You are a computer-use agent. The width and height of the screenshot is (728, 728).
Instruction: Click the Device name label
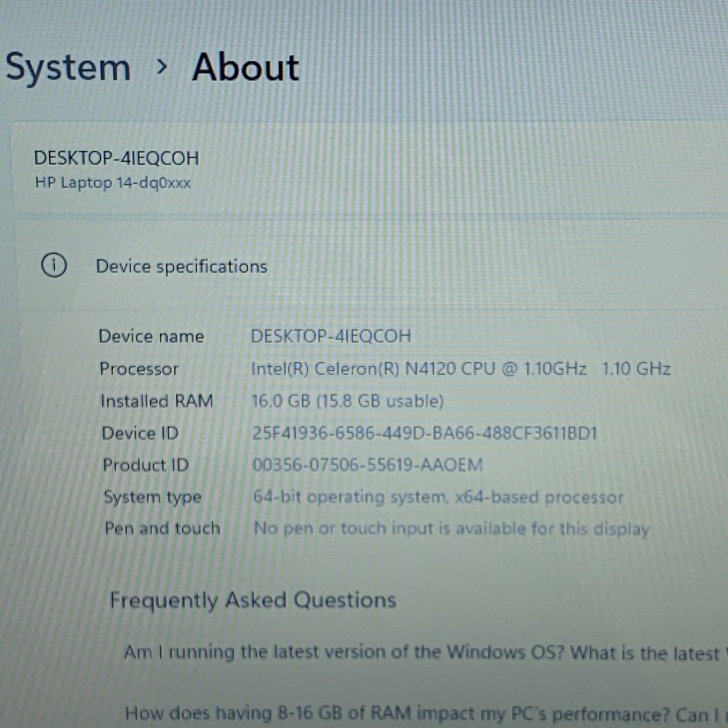151,336
